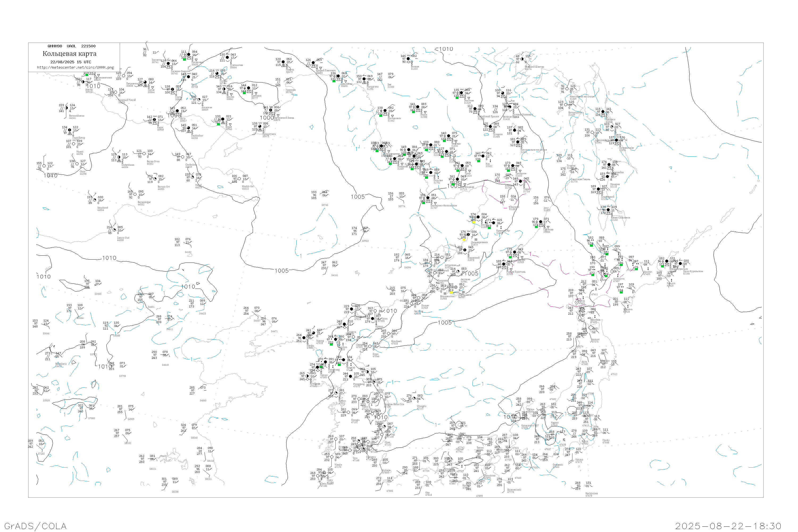Viewport: 798px width, 532px height.
Task: Click green square at Сосуново station
Action: [537, 226]
